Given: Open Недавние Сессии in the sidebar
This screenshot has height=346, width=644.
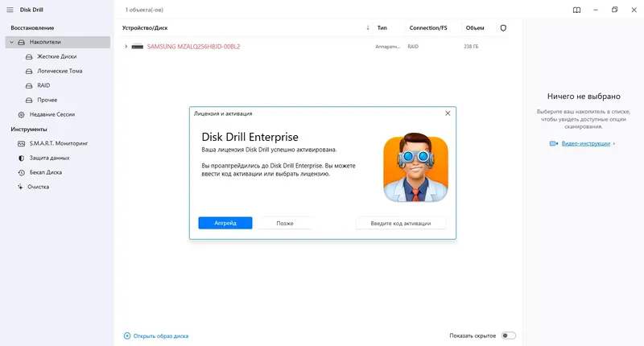Looking at the screenshot, I should pos(52,114).
